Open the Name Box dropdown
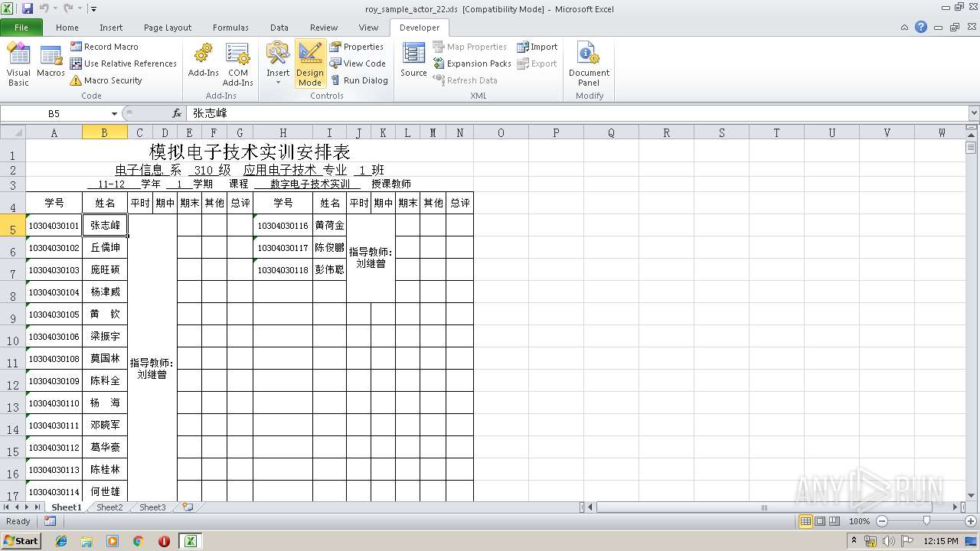This screenshot has width=980, height=551. (x=114, y=113)
